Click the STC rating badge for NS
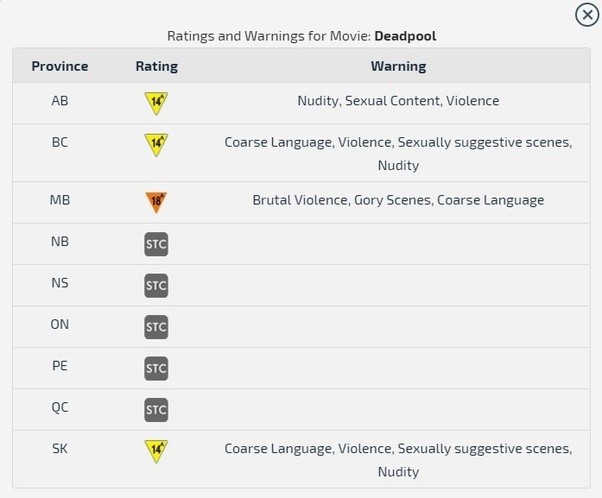Image resolution: width=602 pixels, height=498 pixels. coord(156,286)
